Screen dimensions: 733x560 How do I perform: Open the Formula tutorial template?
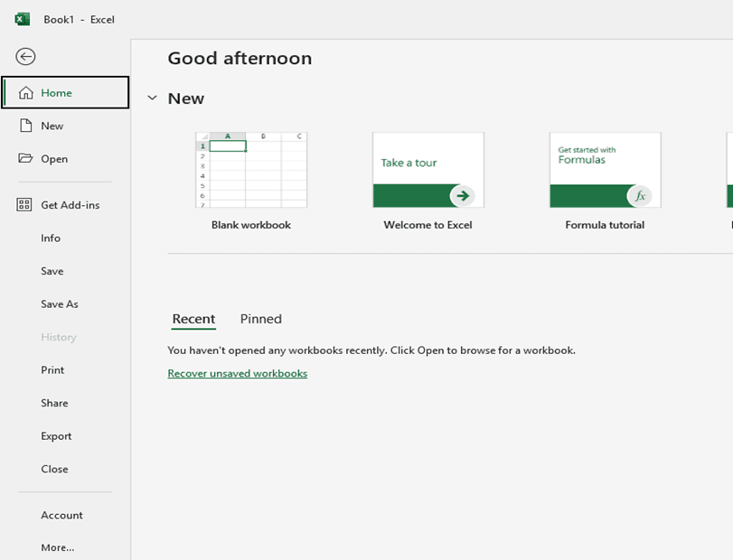tap(605, 170)
